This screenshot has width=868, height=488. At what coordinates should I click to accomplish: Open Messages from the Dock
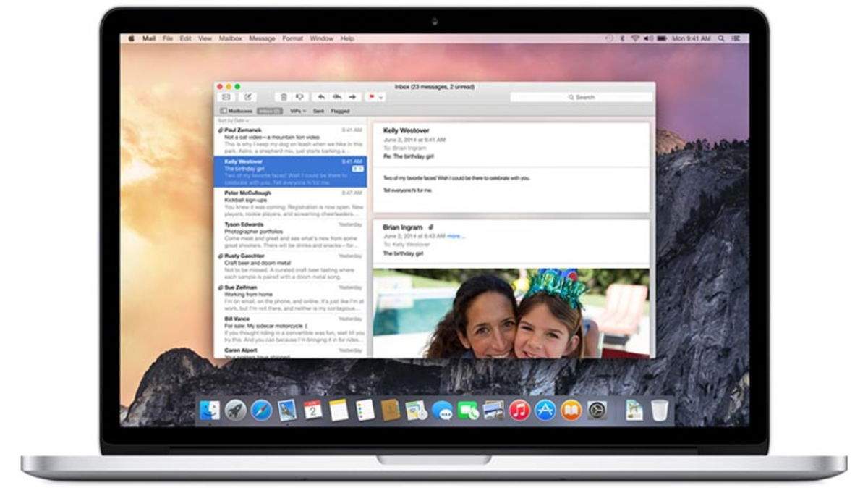(443, 409)
